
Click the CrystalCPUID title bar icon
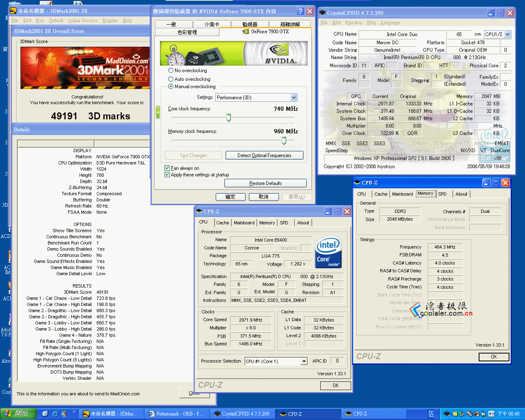(x=322, y=13)
